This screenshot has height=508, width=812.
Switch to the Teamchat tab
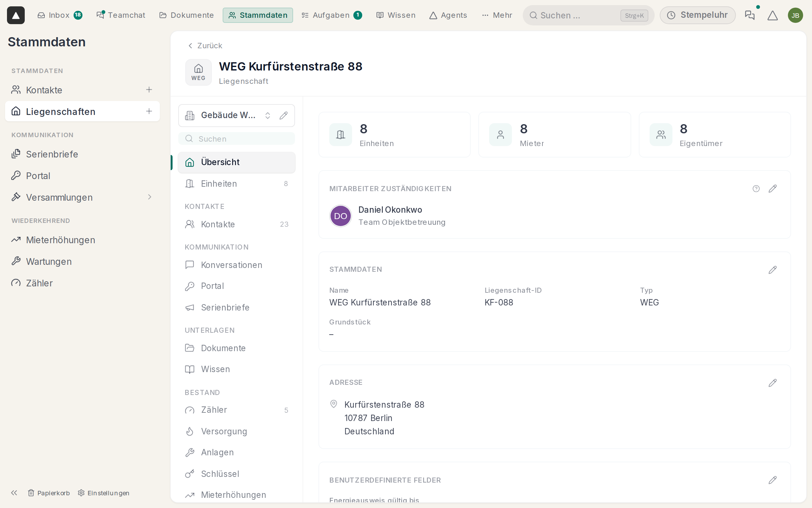click(x=121, y=15)
